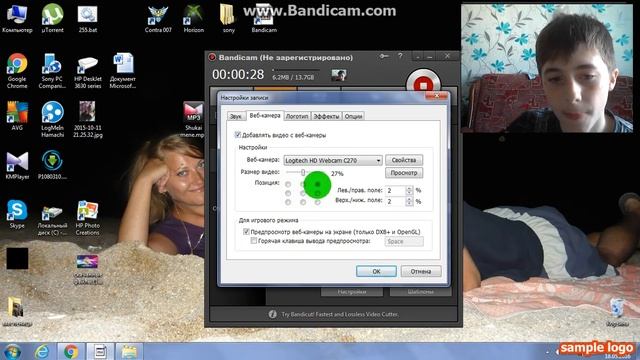640x360 pixels.
Task: Click the info icon beside Bandicut message
Action: (x=273, y=314)
